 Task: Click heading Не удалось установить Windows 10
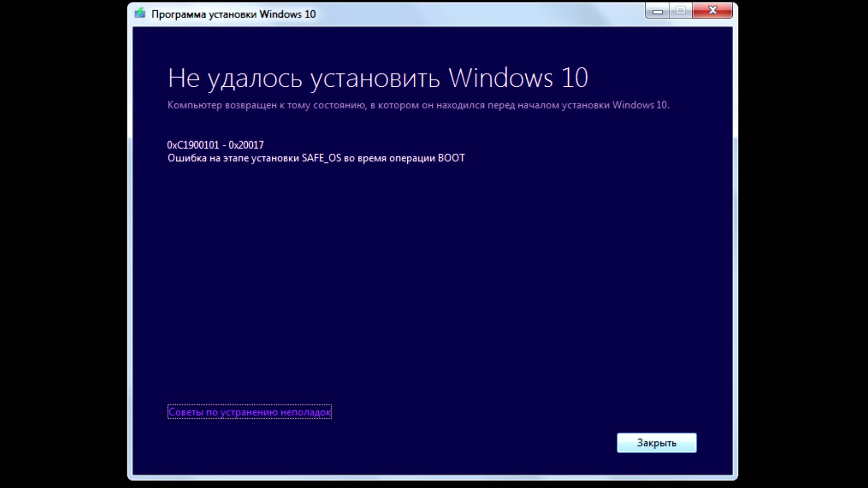click(x=378, y=78)
